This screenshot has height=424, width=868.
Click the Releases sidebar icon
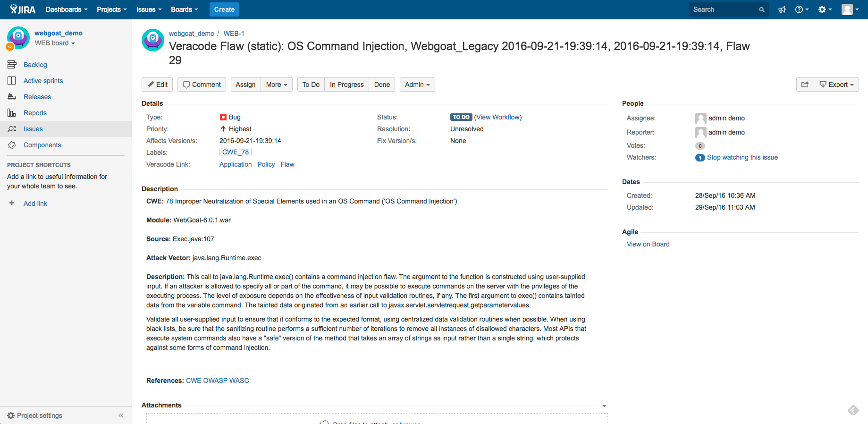tap(12, 97)
